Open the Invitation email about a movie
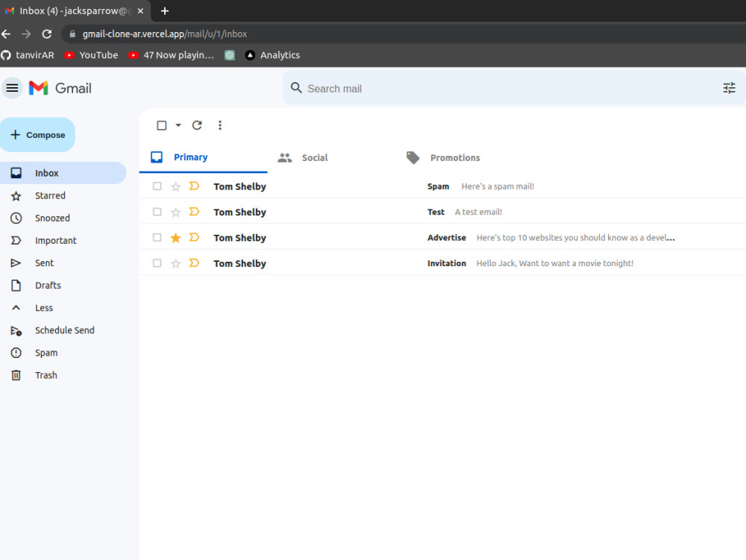Screen dimensions: 746x560 [443, 263]
